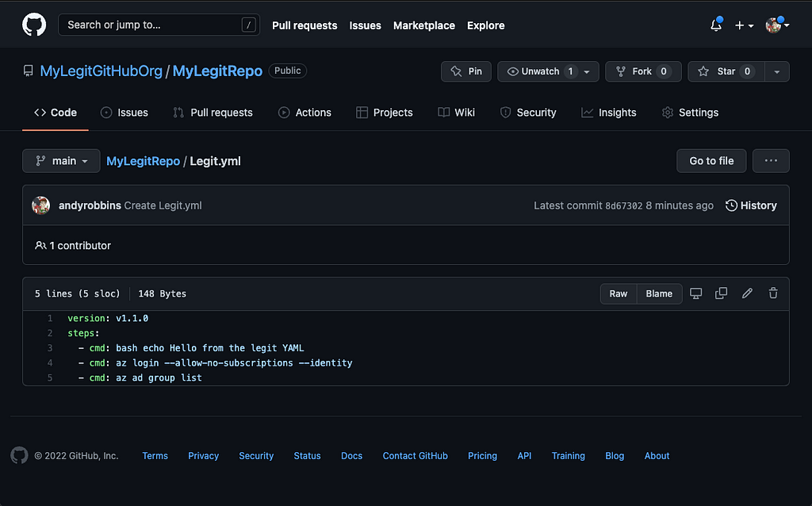This screenshot has width=812, height=506.
Task: Open the Status footer link
Action: click(307, 456)
